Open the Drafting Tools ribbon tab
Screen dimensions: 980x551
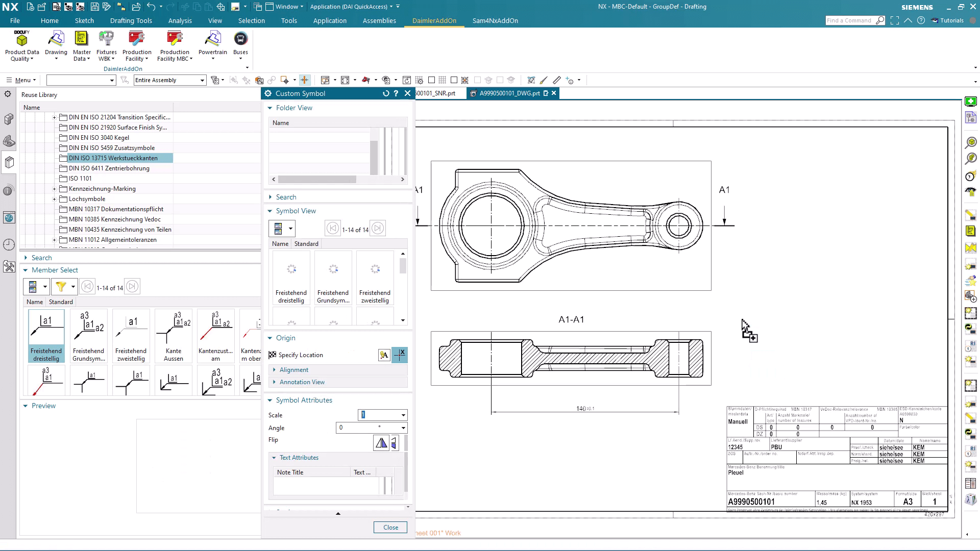click(131, 21)
